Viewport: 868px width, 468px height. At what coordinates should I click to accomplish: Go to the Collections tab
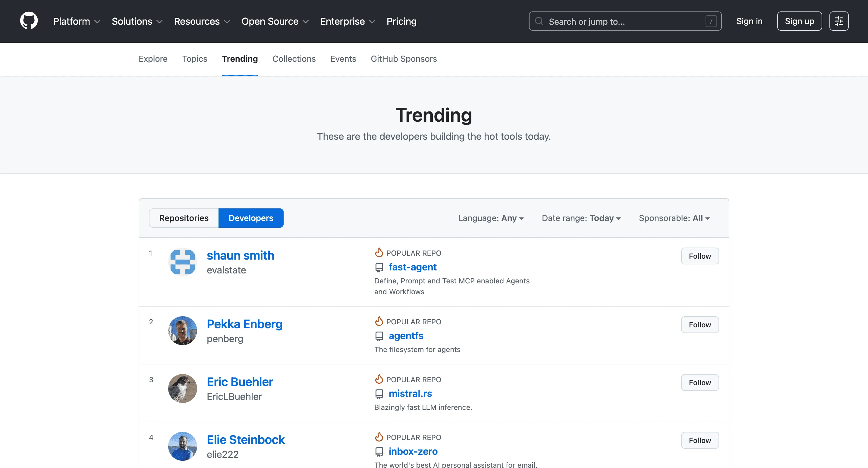pyautogui.click(x=294, y=59)
